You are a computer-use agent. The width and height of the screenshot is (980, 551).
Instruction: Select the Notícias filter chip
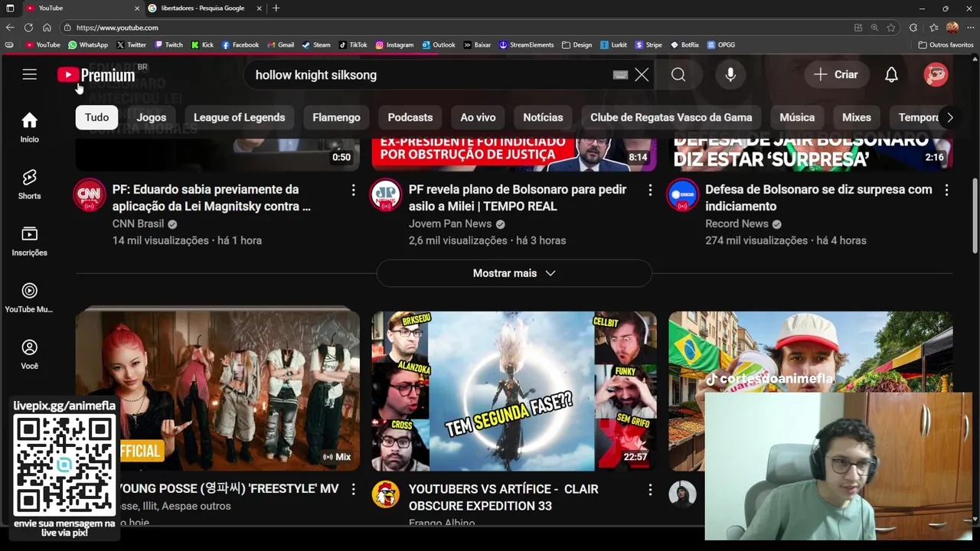[543, 117]
